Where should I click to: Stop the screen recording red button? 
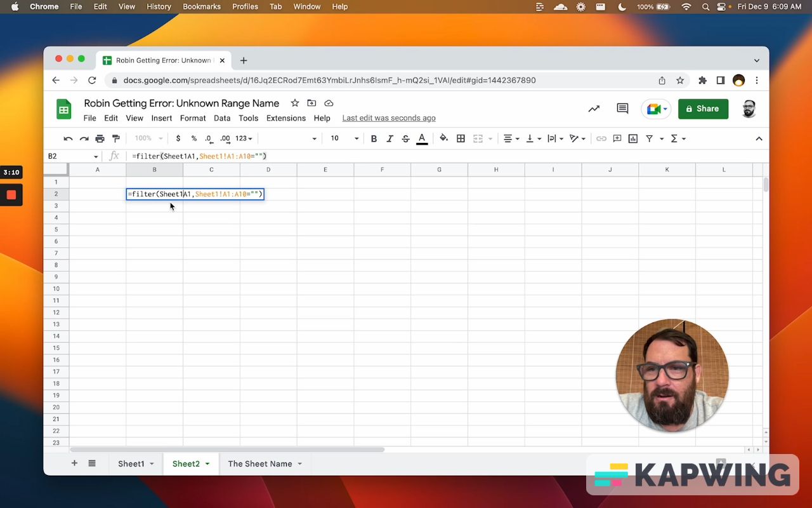[x=11, y=195]
